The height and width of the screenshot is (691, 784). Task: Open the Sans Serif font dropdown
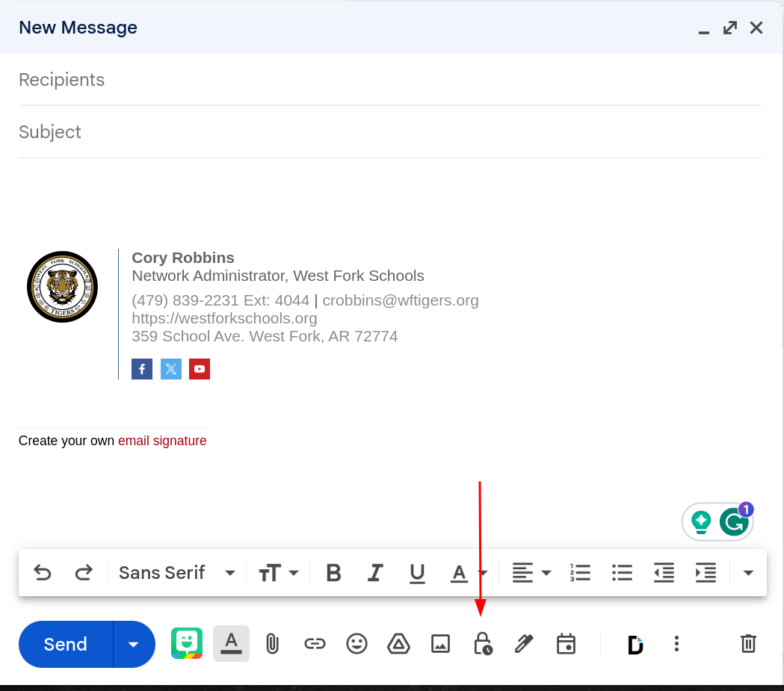pos(176,572)
